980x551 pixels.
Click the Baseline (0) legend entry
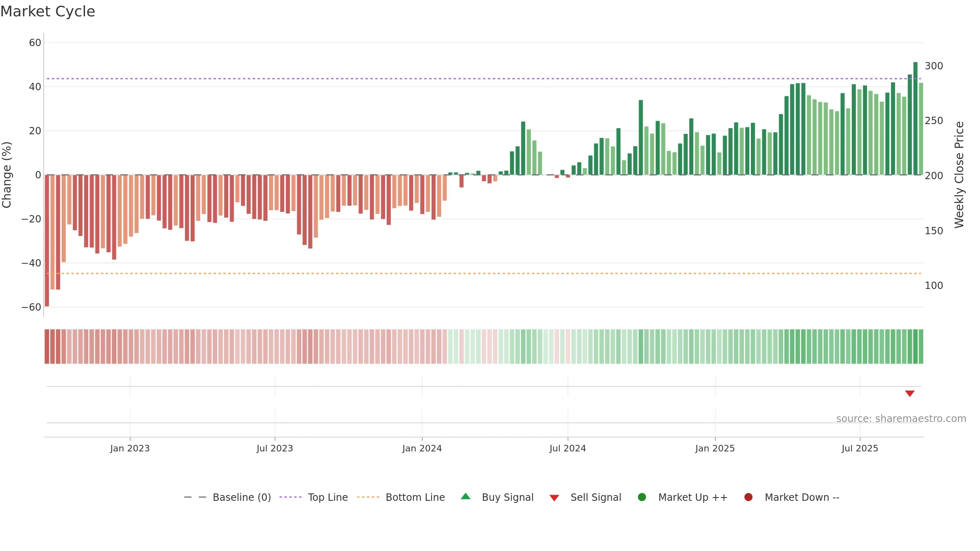click(227, 497)
